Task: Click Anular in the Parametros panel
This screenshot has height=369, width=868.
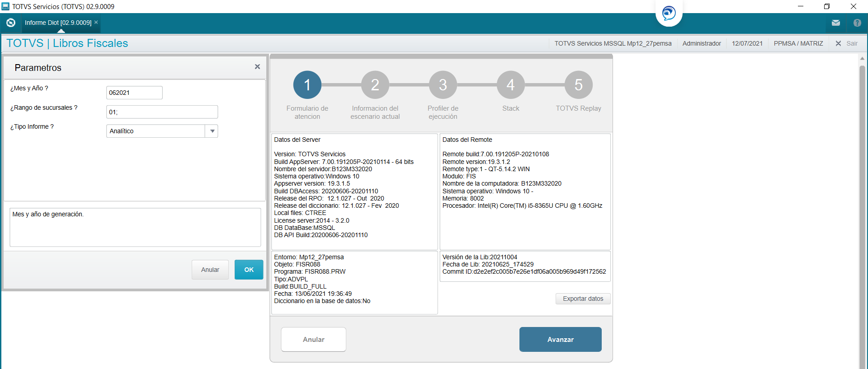Action: [210, 270]
